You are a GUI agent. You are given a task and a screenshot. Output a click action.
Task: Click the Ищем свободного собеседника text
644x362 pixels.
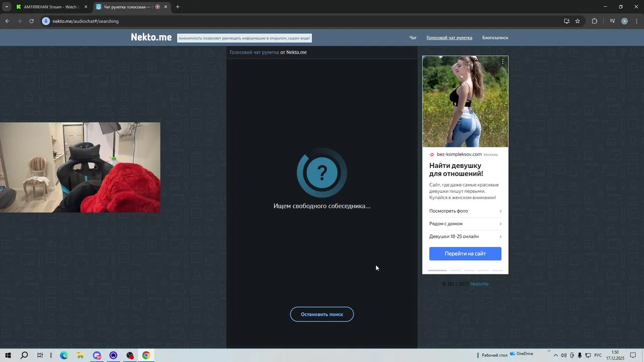[x=322, y=206]
